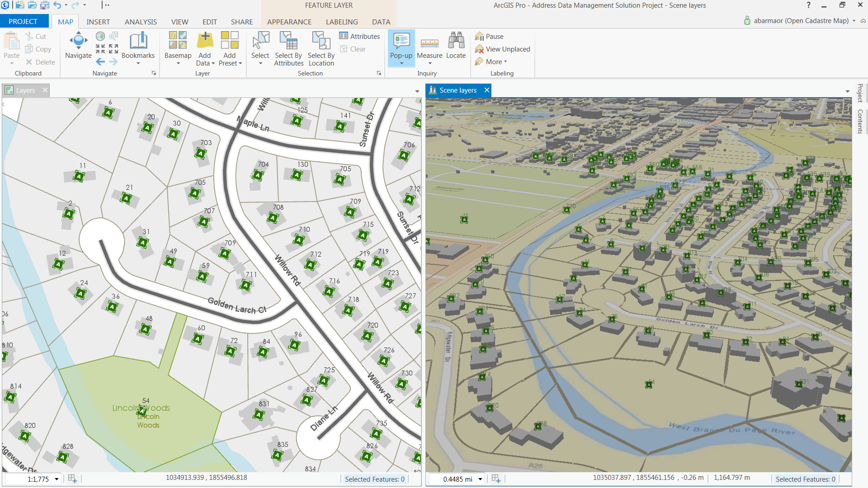868x488 pixels.
Task: Open the collapsed Contents pane
Action: point(860,121)
